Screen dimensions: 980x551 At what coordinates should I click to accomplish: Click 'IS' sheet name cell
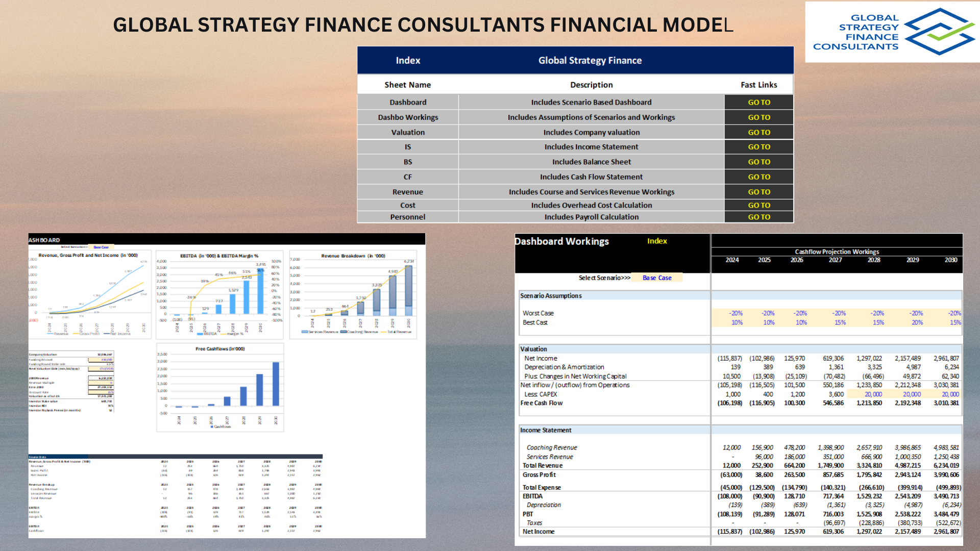(x=408, y=147)
